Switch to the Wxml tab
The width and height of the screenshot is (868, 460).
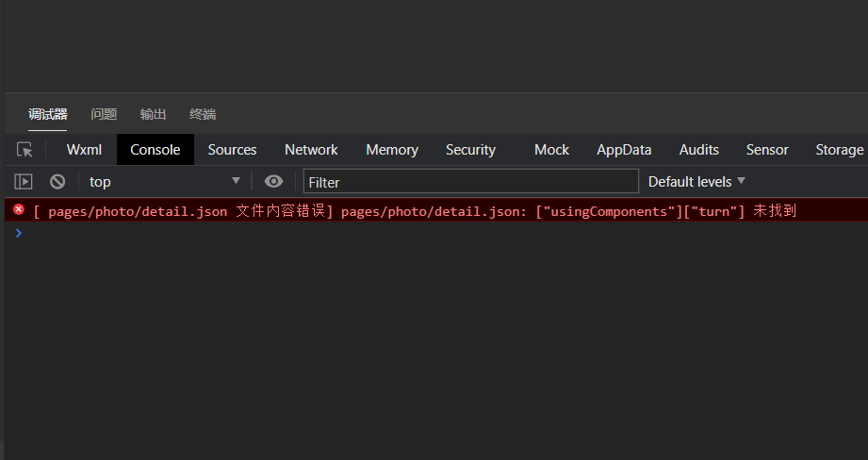84,150
